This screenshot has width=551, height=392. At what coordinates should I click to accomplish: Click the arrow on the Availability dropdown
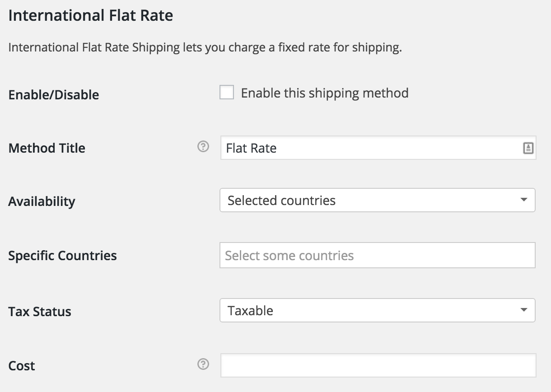[524, 200]
